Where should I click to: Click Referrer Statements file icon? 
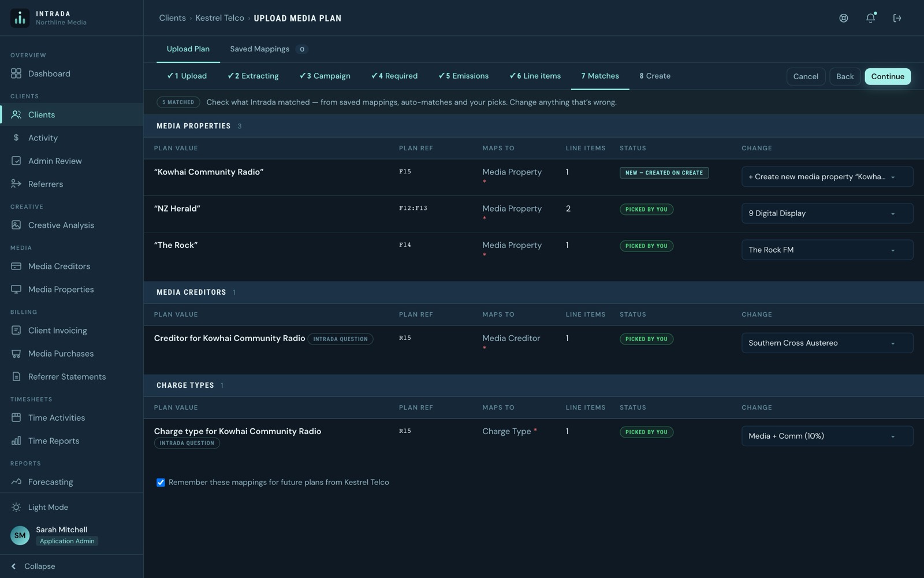16,376
